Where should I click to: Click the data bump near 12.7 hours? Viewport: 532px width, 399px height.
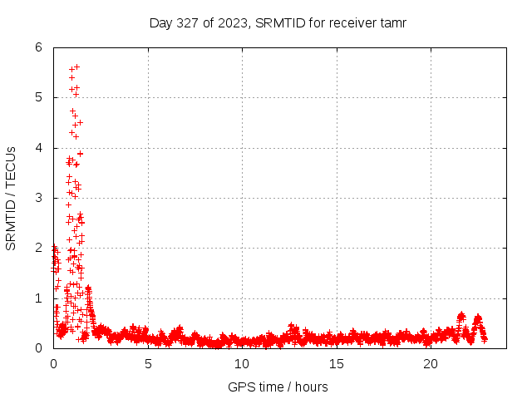[292, 326]
